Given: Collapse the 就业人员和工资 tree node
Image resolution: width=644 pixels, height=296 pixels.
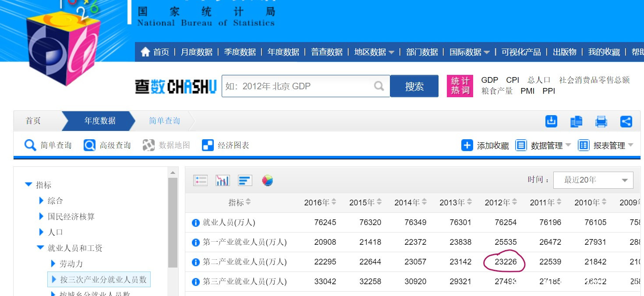Looking at the screenshot, I should [40, 248].
